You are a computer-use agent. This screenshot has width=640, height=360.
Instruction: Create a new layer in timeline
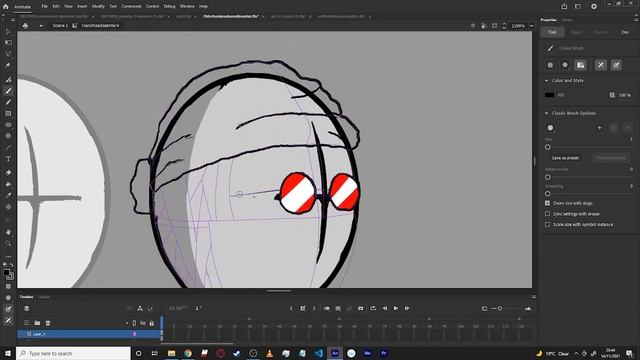click(x=26, y=323)
